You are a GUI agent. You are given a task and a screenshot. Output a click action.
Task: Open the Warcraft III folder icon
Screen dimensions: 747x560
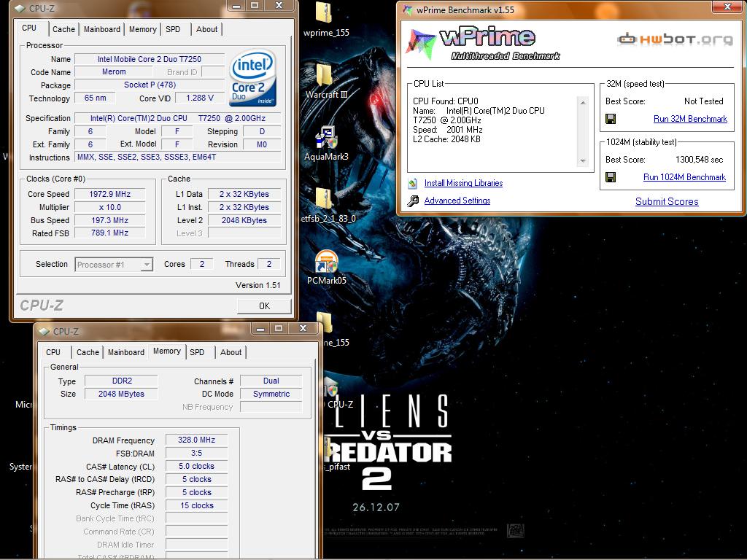325,75
